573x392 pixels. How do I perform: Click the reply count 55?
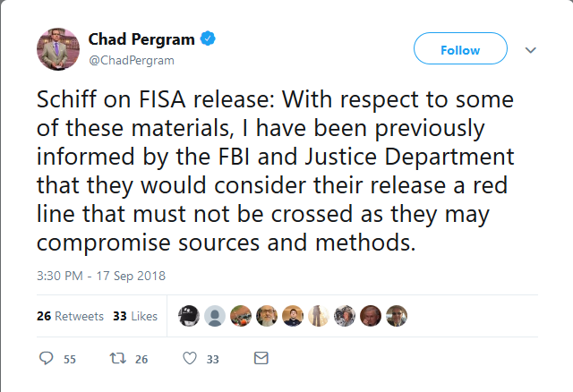tap(70, 360)
